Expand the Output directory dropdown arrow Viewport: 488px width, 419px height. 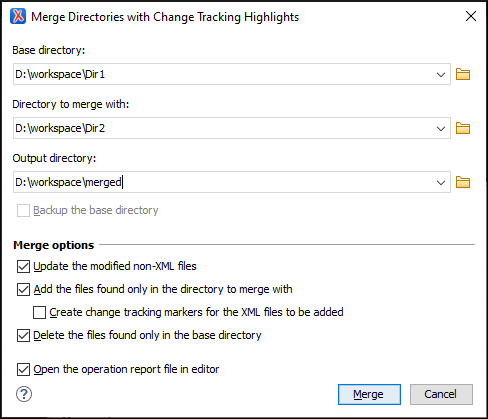[441, 182]
